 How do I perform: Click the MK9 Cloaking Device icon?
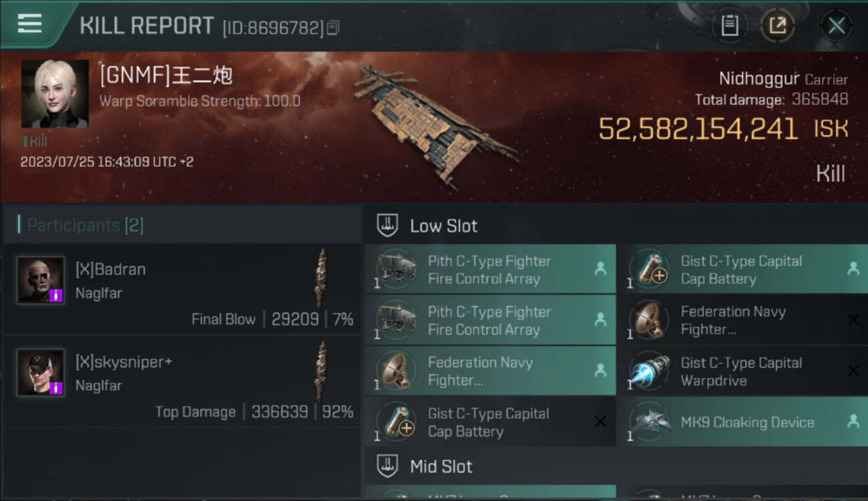coord(650,422)
